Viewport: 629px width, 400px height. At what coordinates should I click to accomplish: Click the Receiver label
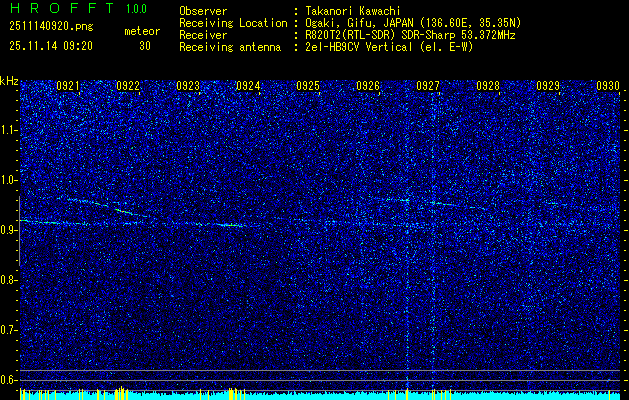pyautogui.click(x=203, y=35)
